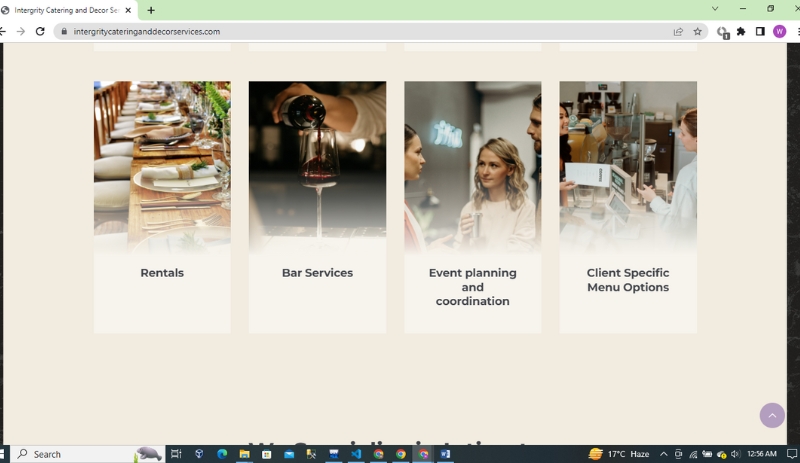Toggle the browser side panel
Viewport: 800px width, 463px height.
tap(760, 32)
